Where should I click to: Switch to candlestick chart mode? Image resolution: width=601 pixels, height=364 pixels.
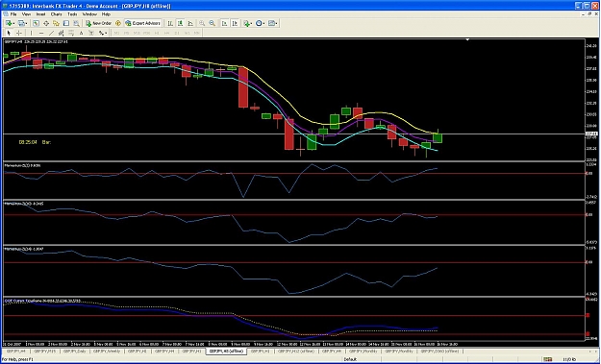coord(180,23)
